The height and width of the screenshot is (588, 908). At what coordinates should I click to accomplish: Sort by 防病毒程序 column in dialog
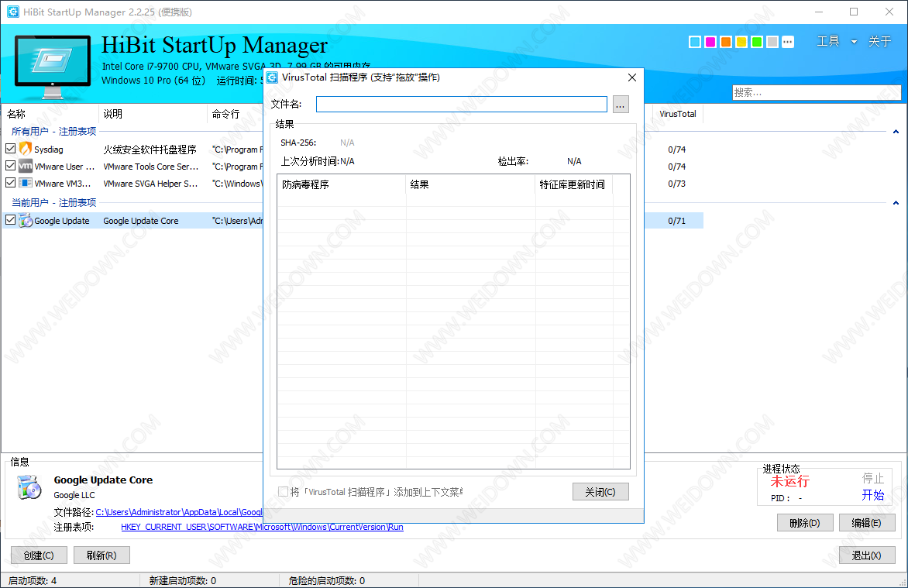tap(342, 185)
